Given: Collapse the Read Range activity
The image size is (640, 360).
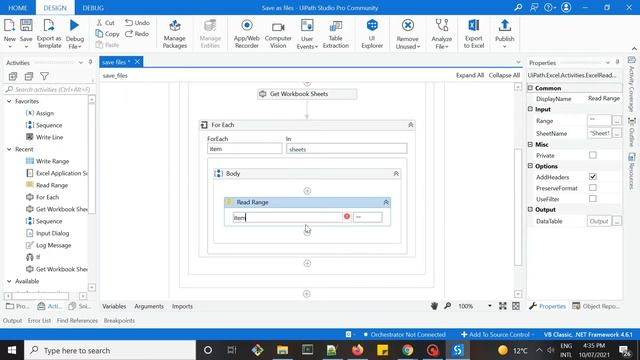Looking at the screenshot, I should coord(386,202).
